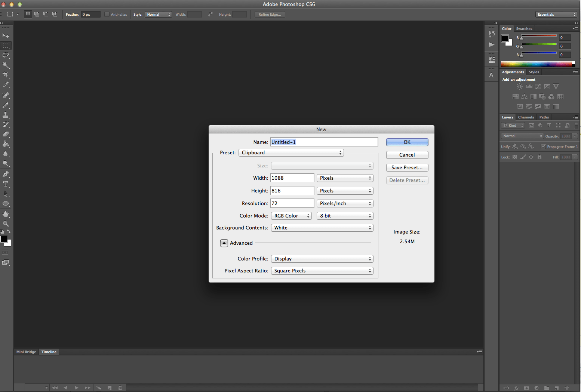Open Pixel Aspect Ratio Square Pixels dropdown
Screen dimensions: 581x392
pos(322,271)
